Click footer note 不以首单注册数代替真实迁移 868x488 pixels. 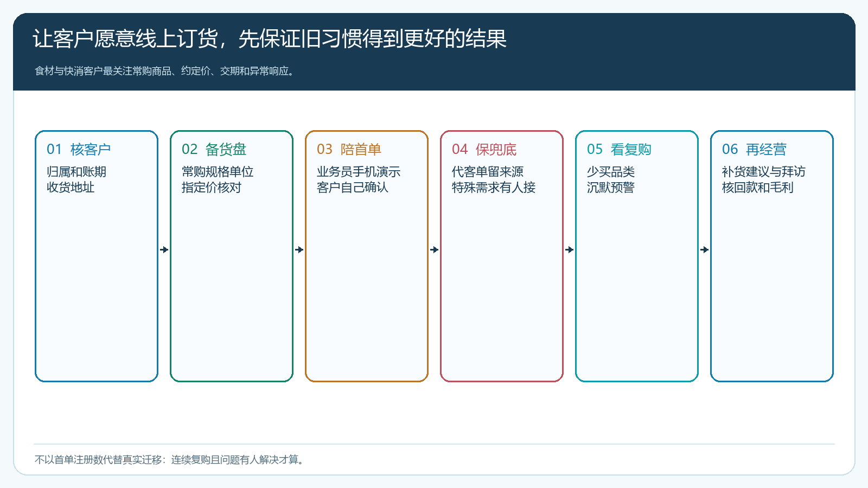[x=170, y=460]
